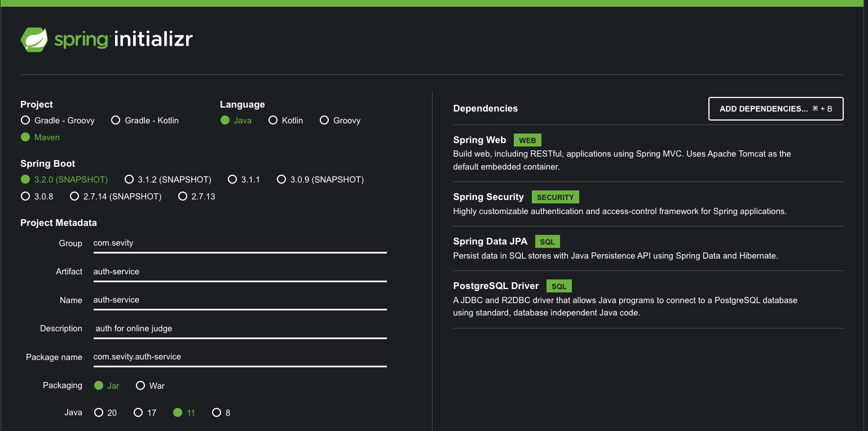Click the WEB category tag
868x431 pixels.
click(x=527, y=140)
